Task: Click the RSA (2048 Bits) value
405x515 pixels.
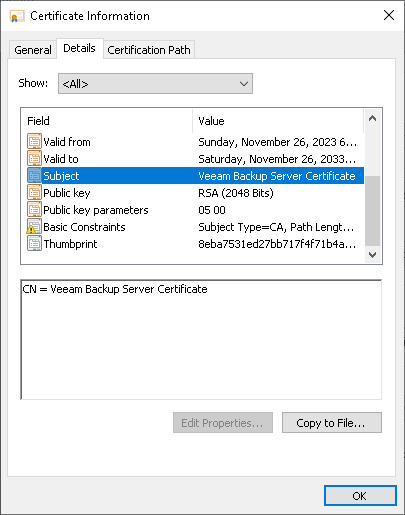Action: [x=236, y=193]
